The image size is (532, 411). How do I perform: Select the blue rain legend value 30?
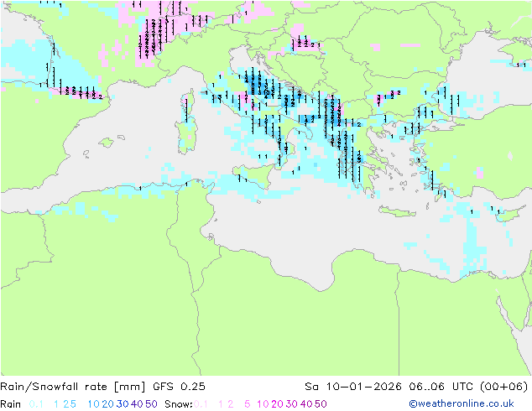pyautogui.click(x=123, y=404)
